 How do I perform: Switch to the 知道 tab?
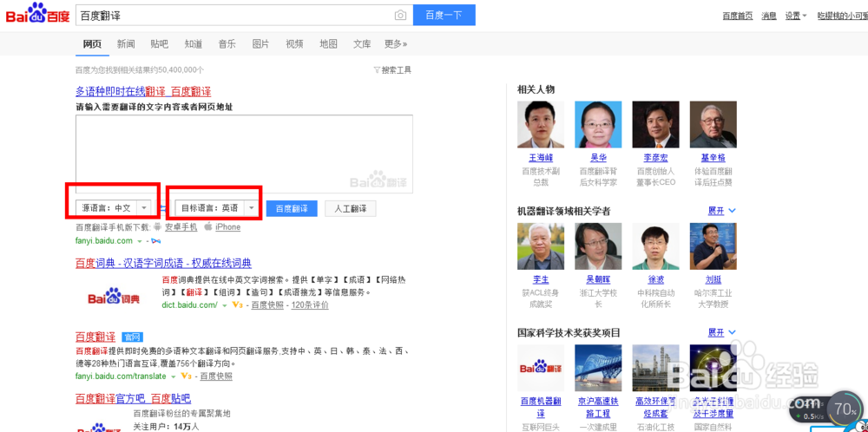pyautogui.click(x=194, y=44)
